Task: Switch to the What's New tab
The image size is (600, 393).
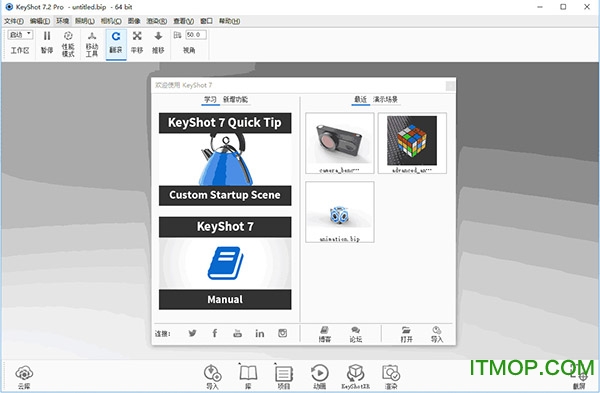Action: tap(235, 99)
